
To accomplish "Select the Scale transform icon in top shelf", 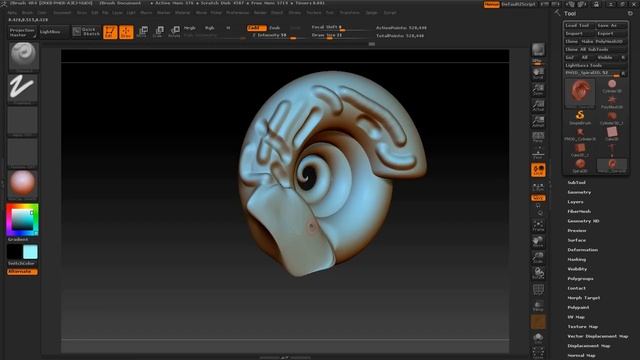I will pyautogui.click(x=158, y=32).
